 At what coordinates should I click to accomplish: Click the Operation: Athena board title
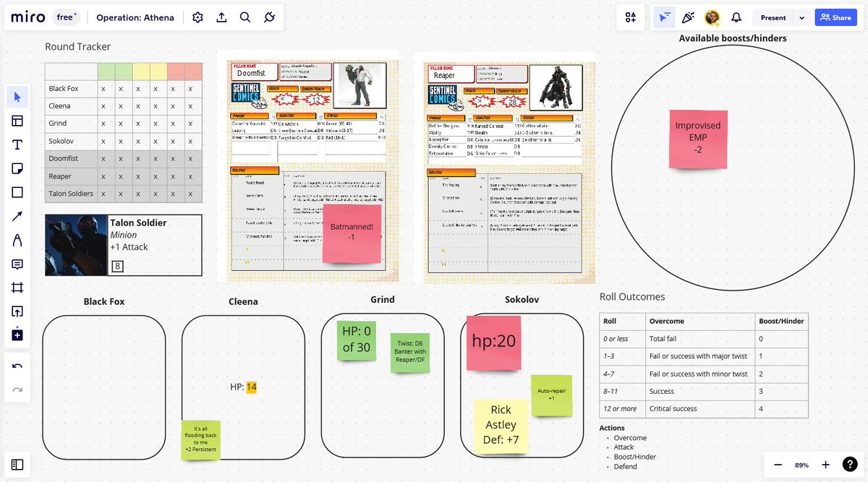click(135, 17)
